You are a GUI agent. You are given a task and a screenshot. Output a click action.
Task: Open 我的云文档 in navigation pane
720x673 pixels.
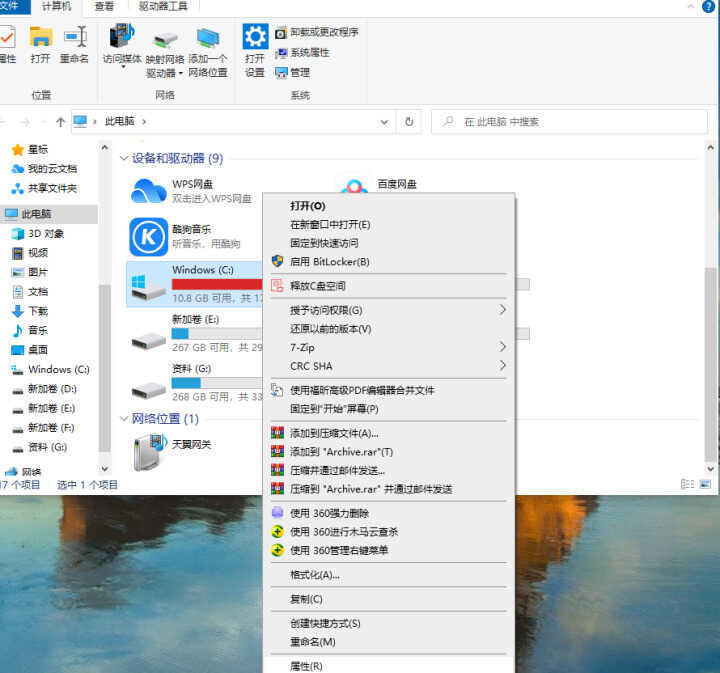click(44, 169)
